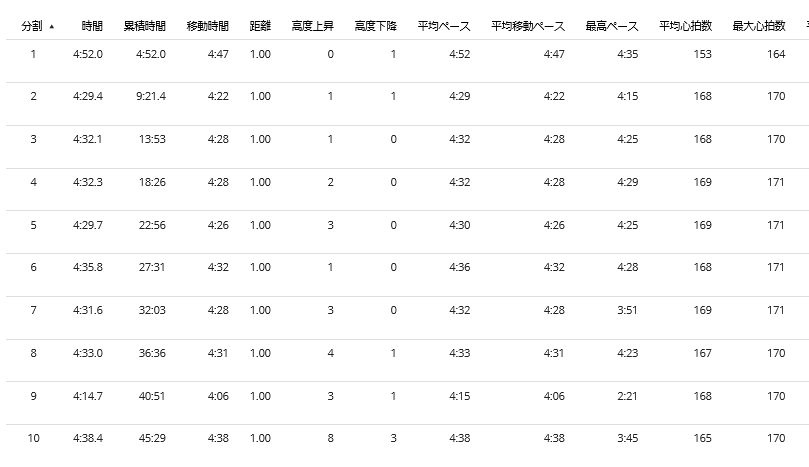Sort by 最大心拍数 column header
Image resolution: width=809 pixels, height=467 pixels.
pos(759,26)
